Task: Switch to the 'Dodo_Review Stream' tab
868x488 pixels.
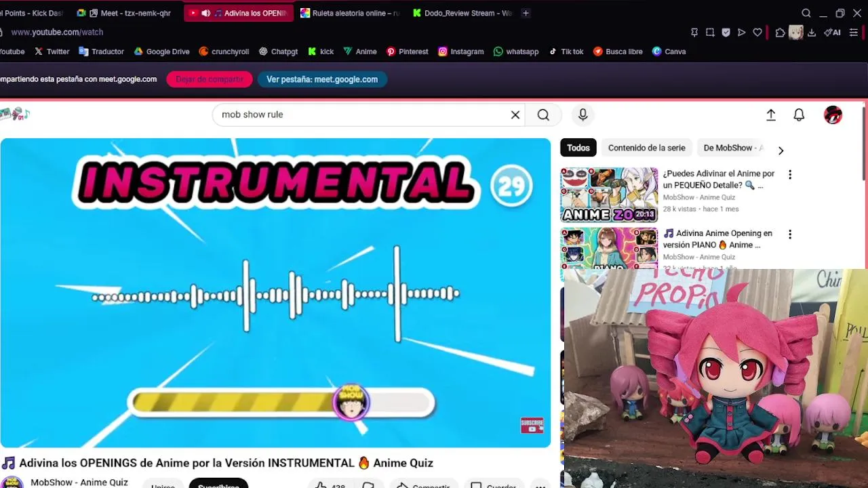Action: 461,13
